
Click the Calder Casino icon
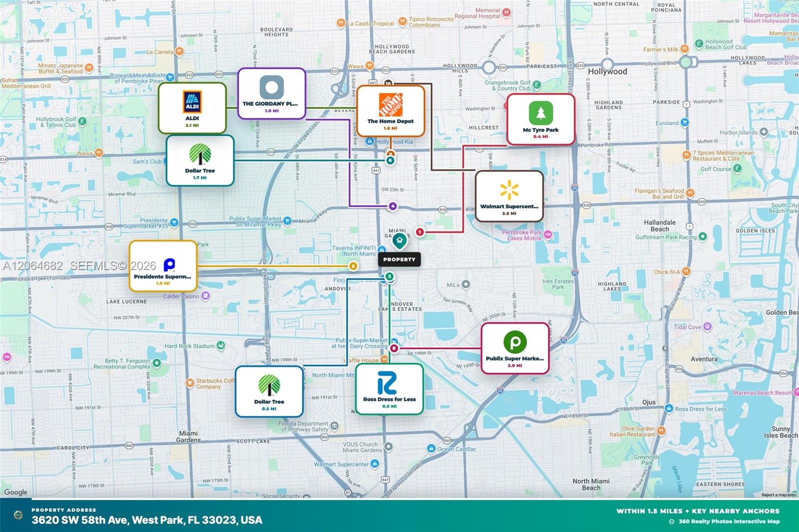tap(205, 296)
